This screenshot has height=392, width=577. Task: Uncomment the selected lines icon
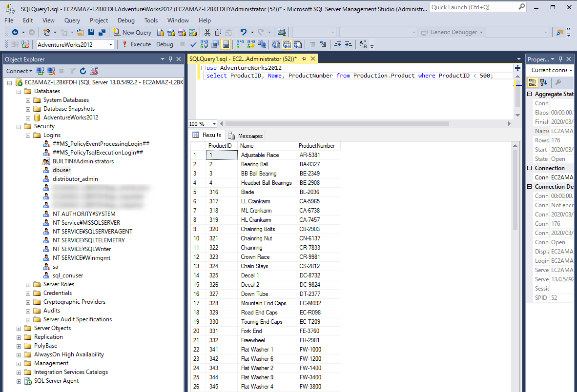click(x=323, y=44)
